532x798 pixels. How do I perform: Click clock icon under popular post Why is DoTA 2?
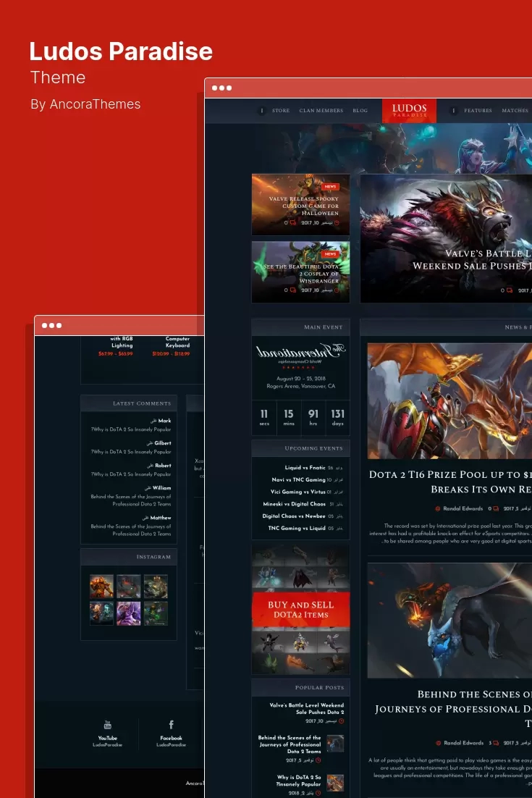coord(318,793)
